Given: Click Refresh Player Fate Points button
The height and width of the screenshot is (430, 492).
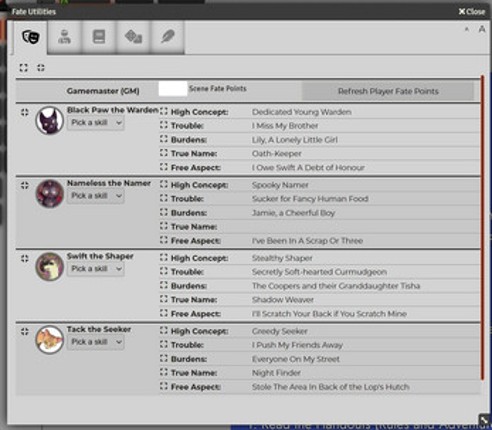Looking at the screenshot, I should pyautogui.click(x=388, y=91).
